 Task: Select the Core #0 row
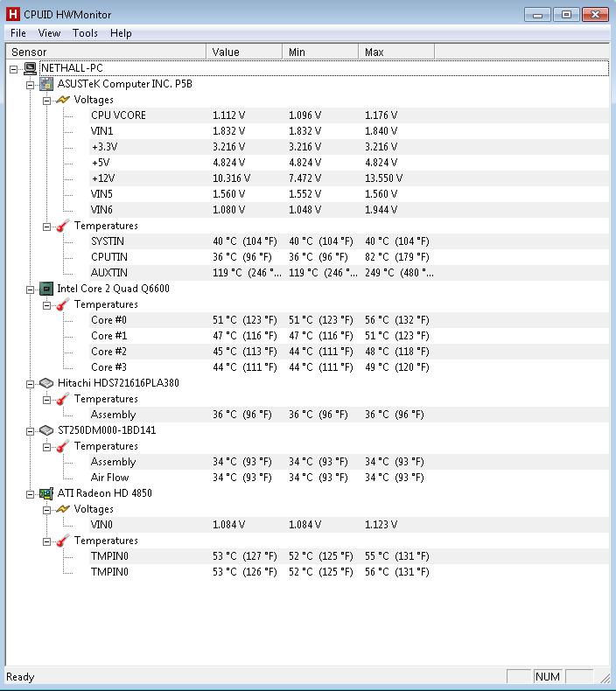click(x=349, y=320)
